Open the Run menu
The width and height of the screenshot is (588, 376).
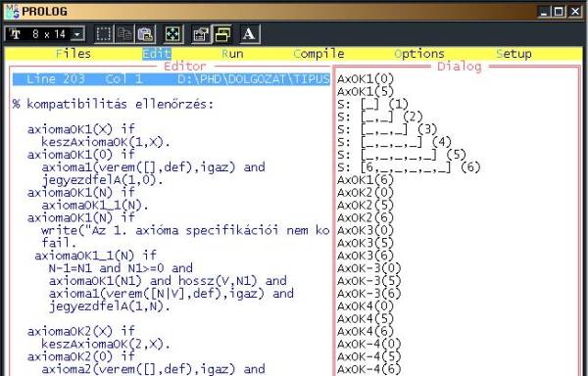pyautogui.click(x=232, y=54)
